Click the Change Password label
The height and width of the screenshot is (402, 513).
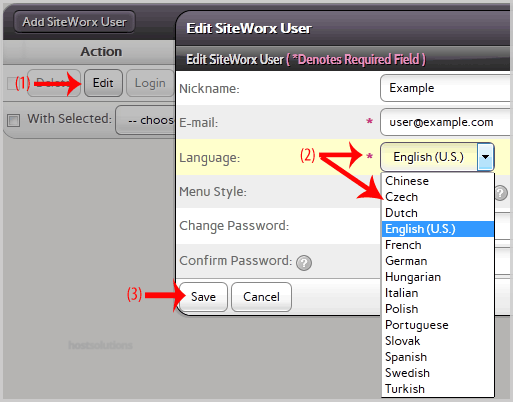point(234,226)
